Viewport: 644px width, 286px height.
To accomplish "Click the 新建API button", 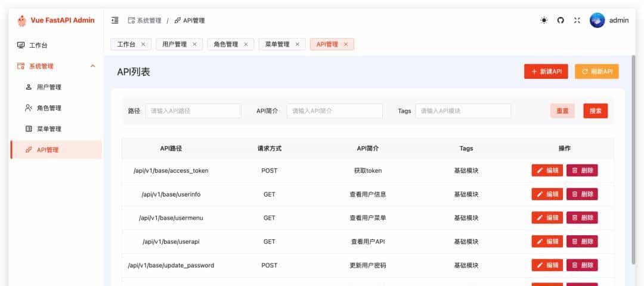I will pos(546,72).
